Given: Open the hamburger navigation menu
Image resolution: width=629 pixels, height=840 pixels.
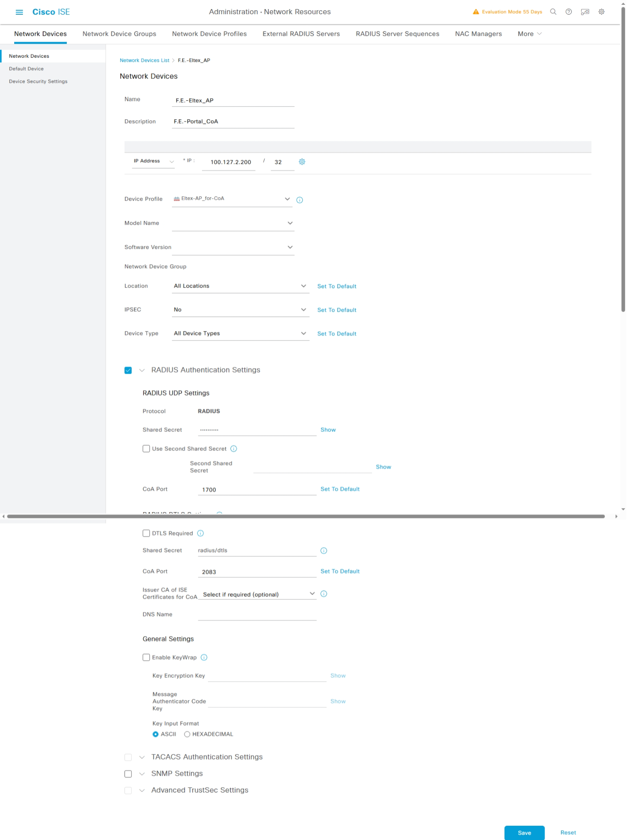Looking at the screenshot, I should click(x=19, y=12).
